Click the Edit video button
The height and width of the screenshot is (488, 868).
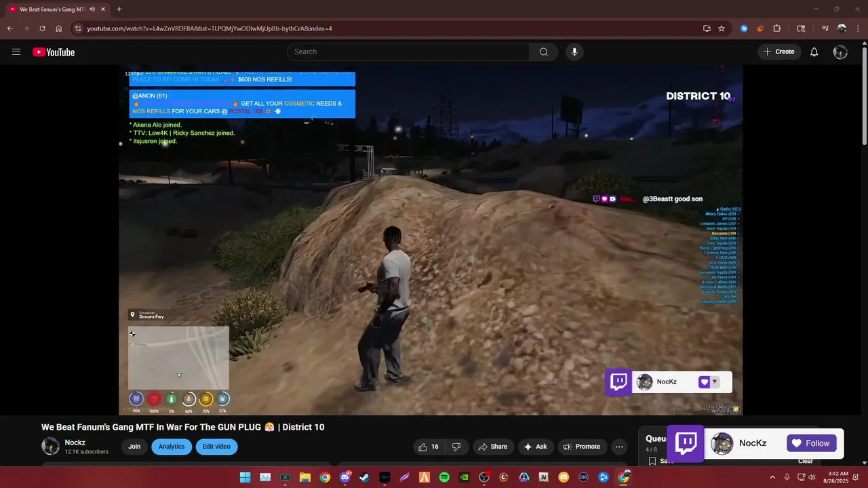coord(216,447)
